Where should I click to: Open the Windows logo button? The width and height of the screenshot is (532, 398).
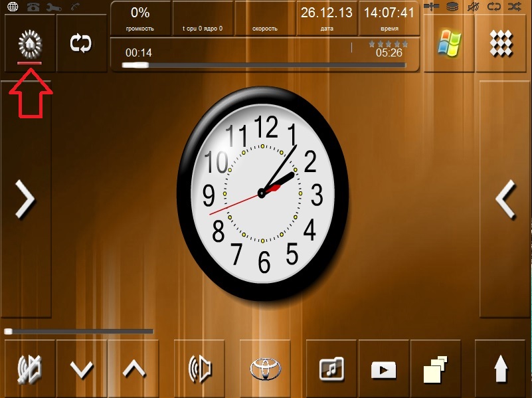coord(449,43)
